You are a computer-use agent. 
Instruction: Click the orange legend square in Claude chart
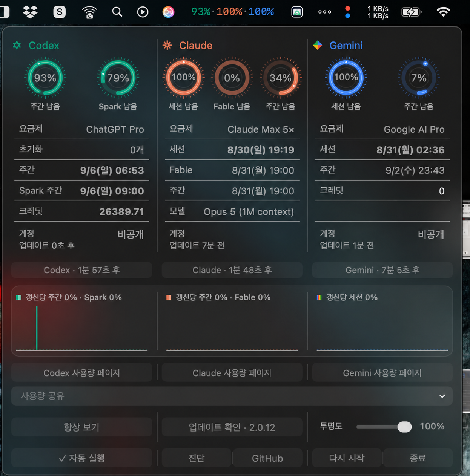(x=169, y=297)
